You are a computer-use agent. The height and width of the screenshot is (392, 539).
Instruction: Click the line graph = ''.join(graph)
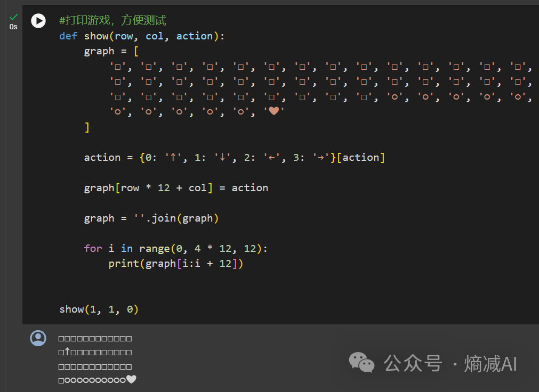tap(151, 218)
